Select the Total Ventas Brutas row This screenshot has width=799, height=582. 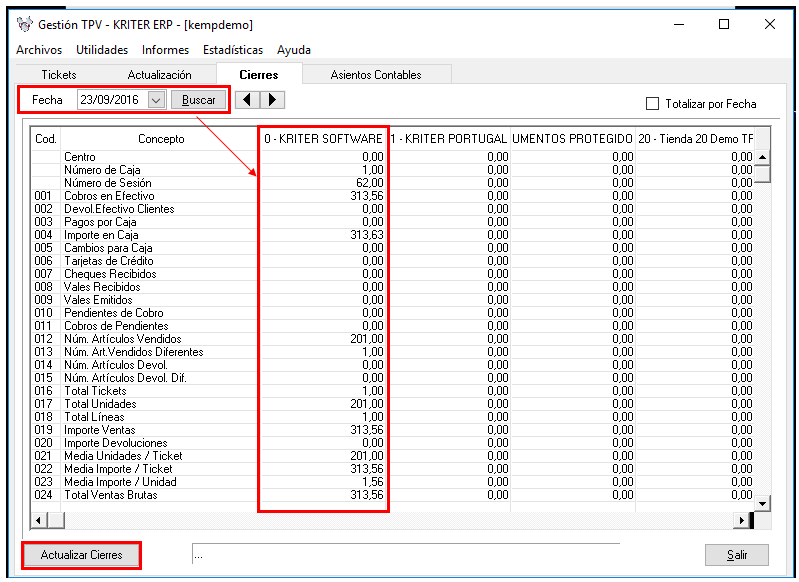point(392,494)
